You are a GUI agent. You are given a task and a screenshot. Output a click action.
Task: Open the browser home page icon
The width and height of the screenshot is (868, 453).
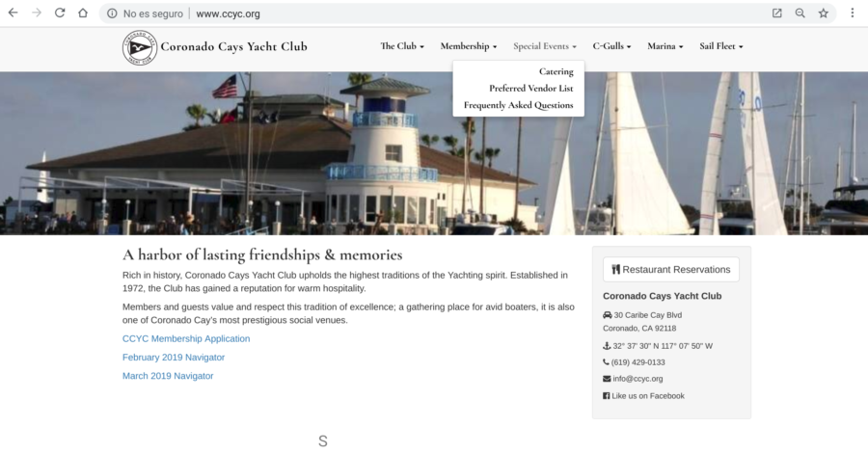pyautogui.click(x=83, y=13)
